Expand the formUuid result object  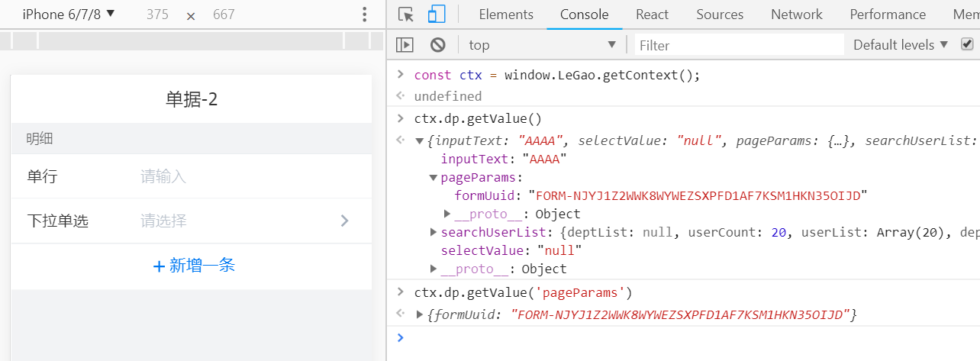[420, 314]
